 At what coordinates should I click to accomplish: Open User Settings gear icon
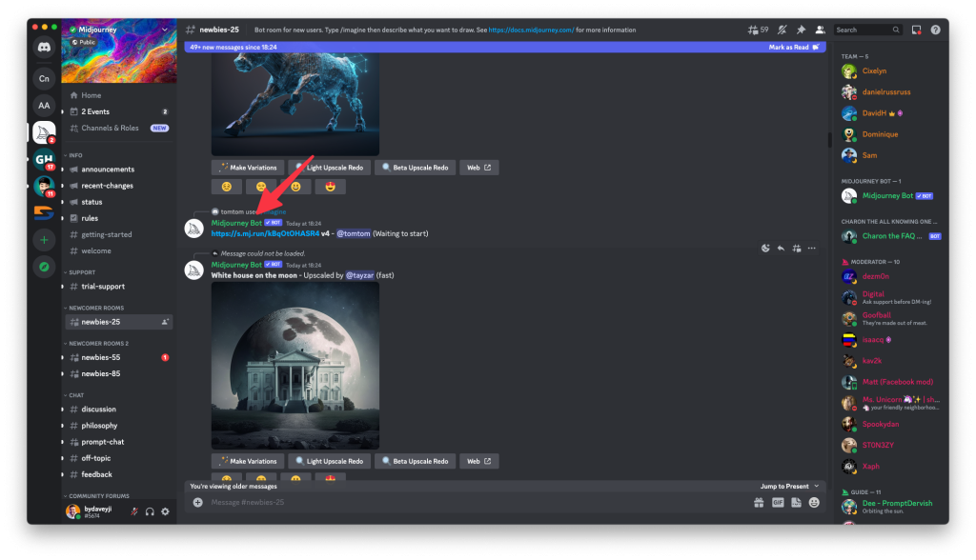pos(165,511)
